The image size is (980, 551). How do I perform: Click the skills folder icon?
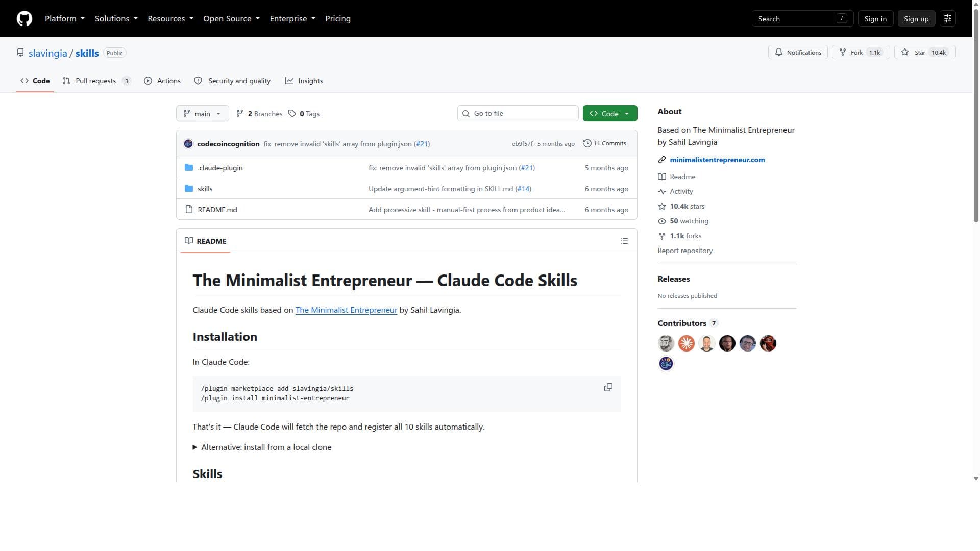point(189,189)
